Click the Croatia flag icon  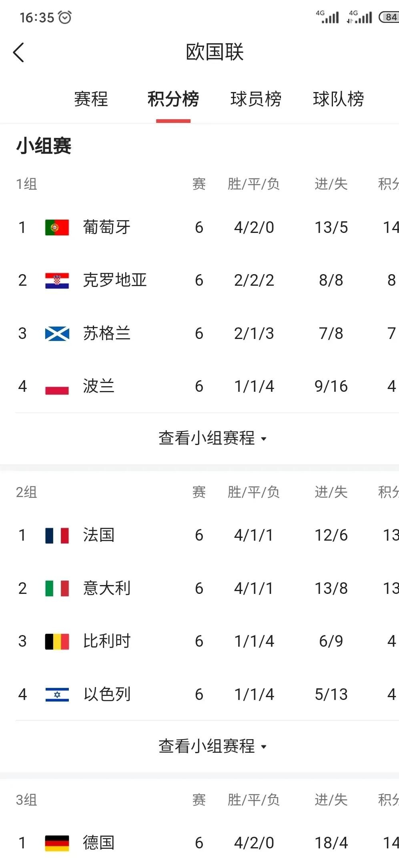(x=56, y=280)
